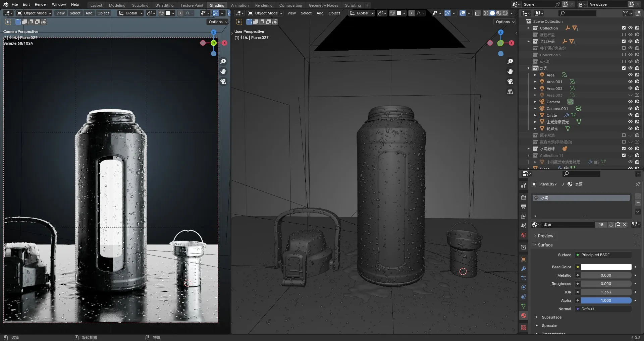Open the Render properties tab icon

[524, 197]
